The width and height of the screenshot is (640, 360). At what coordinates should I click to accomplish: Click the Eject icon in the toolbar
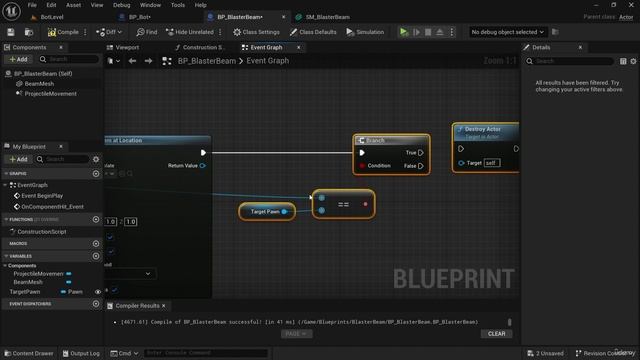point(440,32)
